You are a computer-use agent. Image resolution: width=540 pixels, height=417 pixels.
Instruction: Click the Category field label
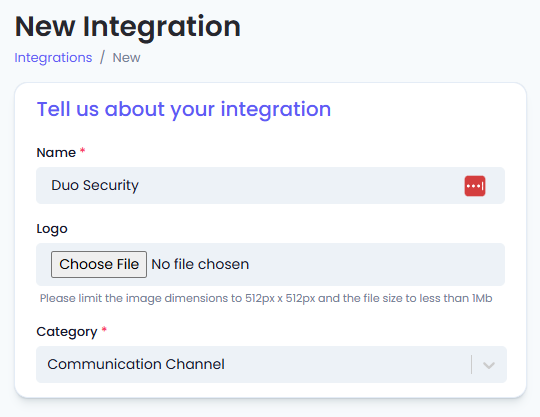[67, 332]
